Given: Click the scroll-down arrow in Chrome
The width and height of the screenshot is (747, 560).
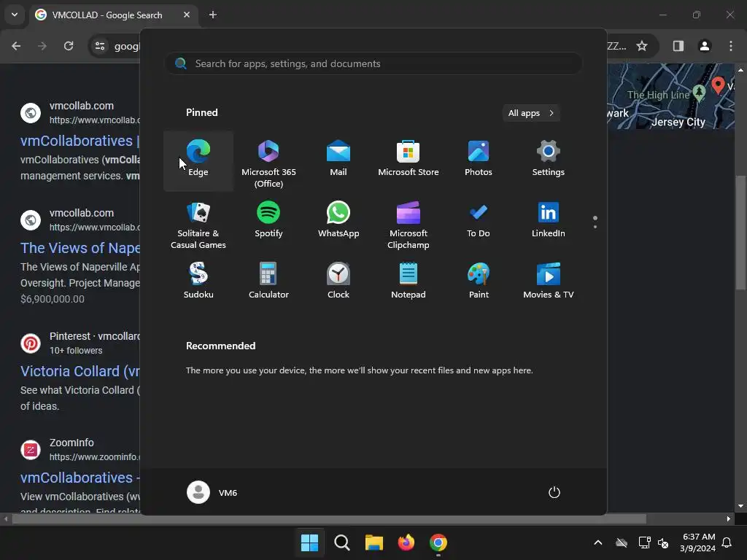Looking at the screenshot, I should [740, 506].
